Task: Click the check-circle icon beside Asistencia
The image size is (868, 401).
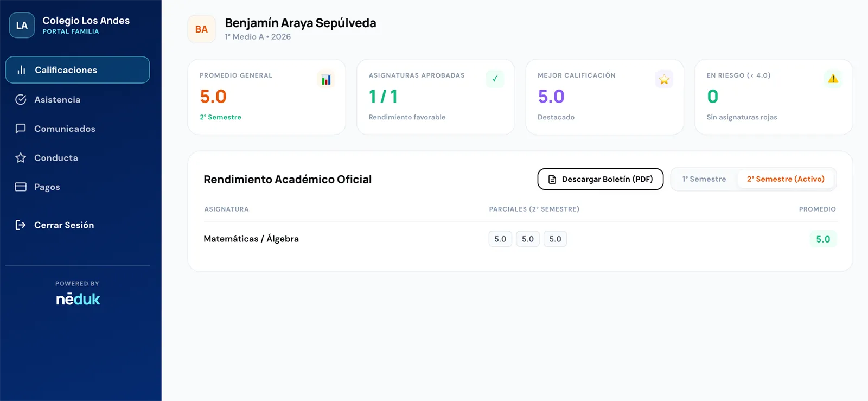Action: point(21,100)
